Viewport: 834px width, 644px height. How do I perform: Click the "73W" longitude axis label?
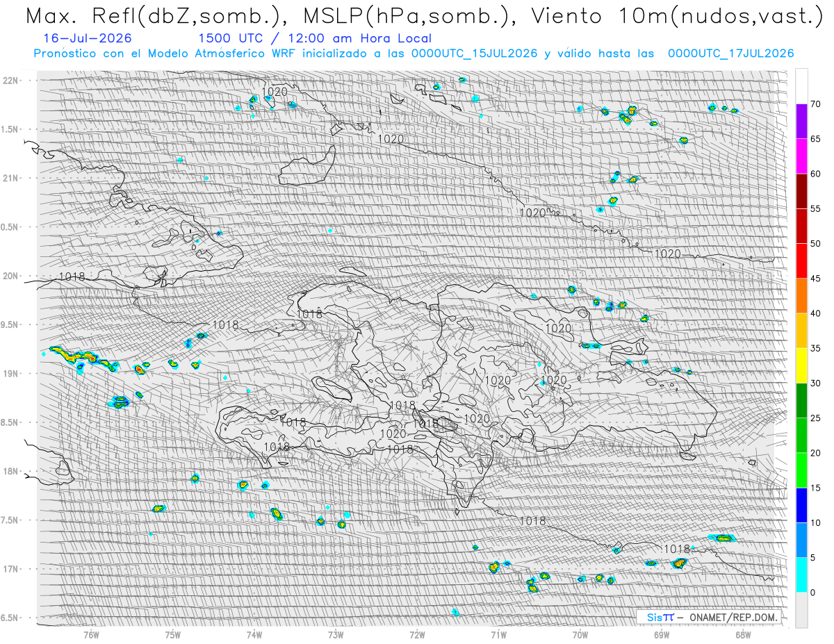point(336,634)
